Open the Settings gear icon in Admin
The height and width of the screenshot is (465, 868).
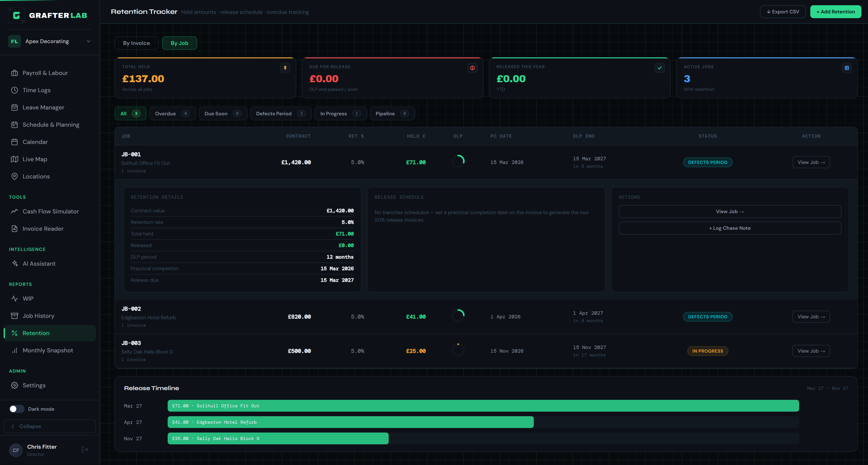(x=14, y=385)
